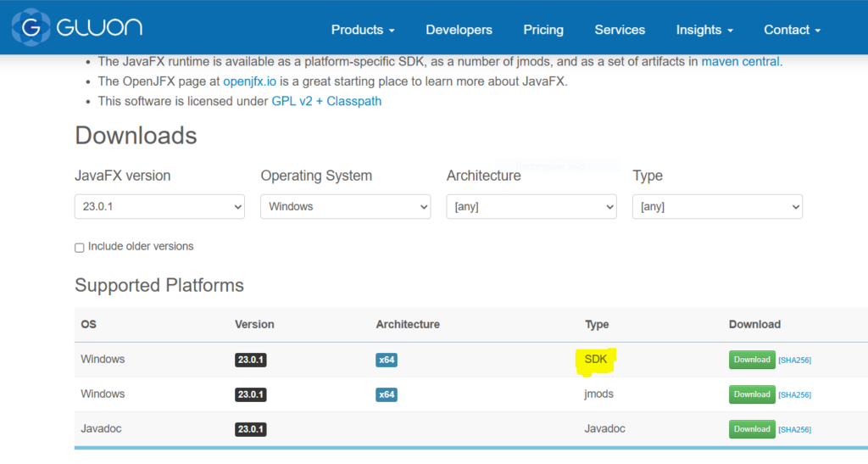Click Javadoc in the OS column
Image resolution: width=868 pixels, height=464 pixels.
tap(102, 428)
